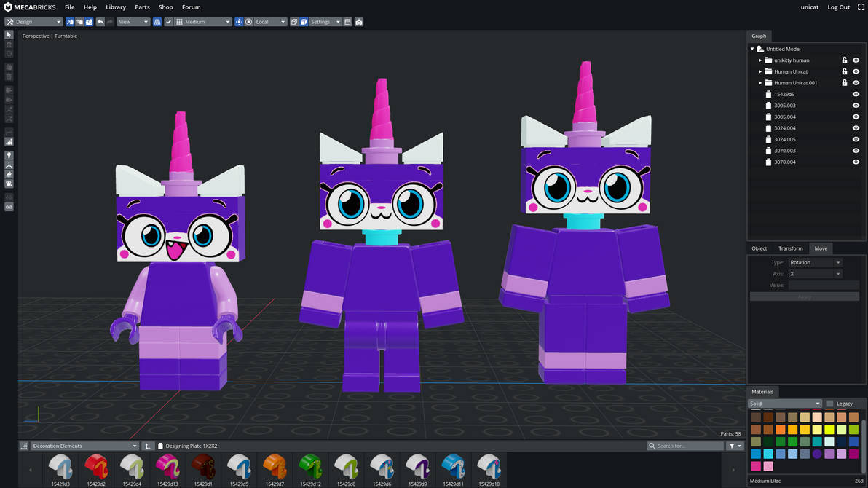Expand the unikitty human group in Graph
This screenshot has width=868, height=488.
[x=760, y=60]
